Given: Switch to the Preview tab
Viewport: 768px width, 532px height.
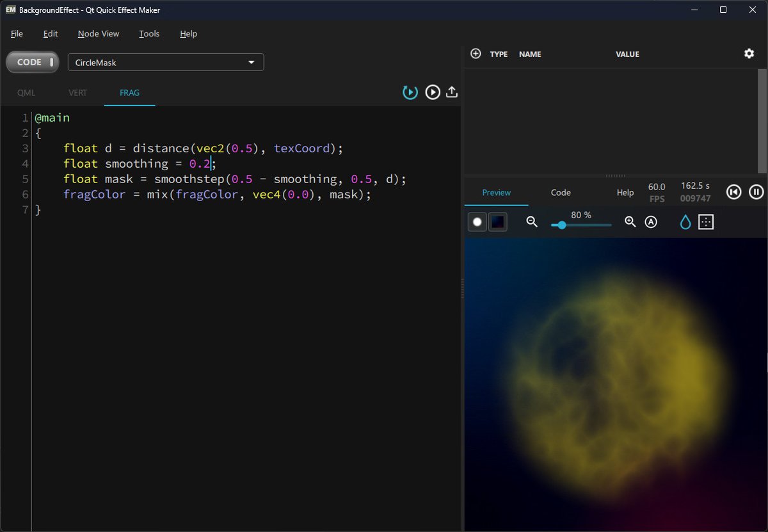Looking at the screenshot, I should (497, 192).
